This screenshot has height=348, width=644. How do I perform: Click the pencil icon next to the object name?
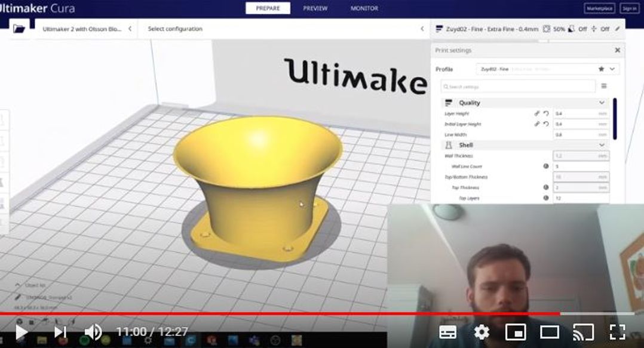pyautogui.click(x=18, y=297)
